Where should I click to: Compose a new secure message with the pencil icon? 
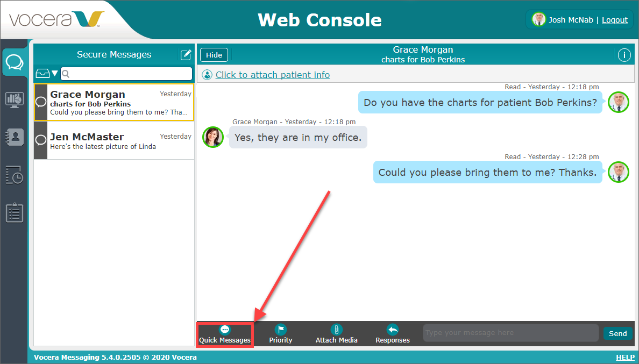pyautogui.click(x=186, y=54)
